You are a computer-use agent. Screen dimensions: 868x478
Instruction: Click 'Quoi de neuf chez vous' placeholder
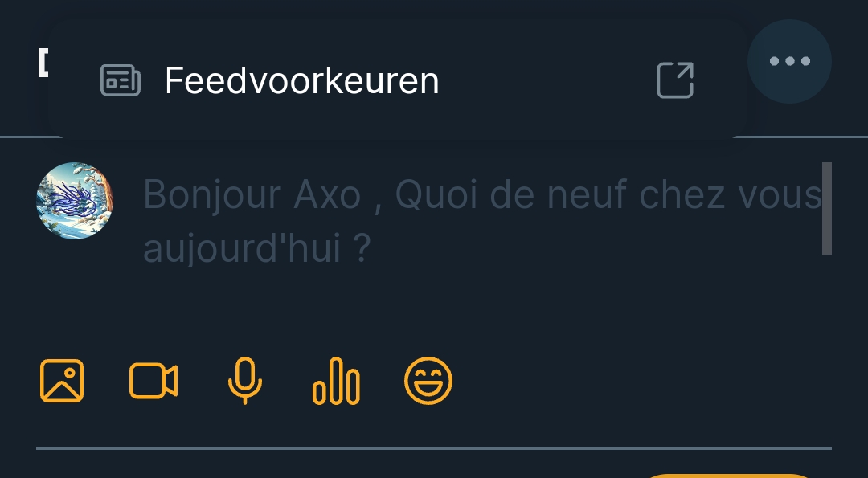[608, 194]
